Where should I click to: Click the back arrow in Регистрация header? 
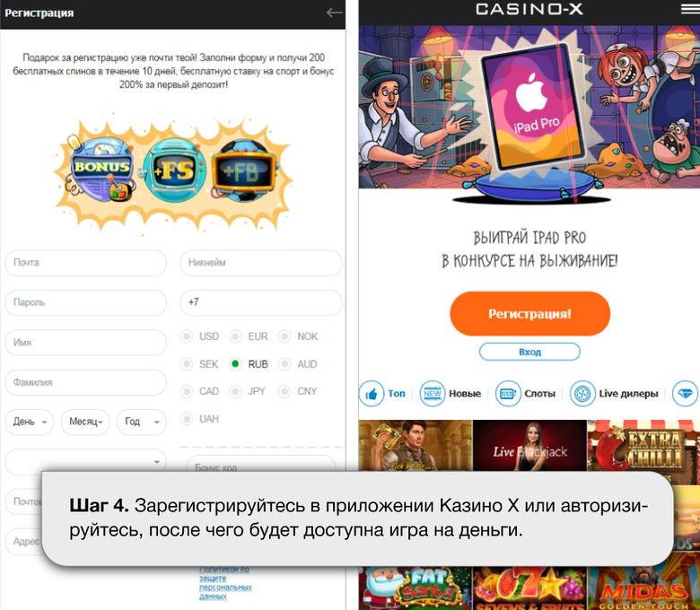pyautogui.click(x=334, y=13)
